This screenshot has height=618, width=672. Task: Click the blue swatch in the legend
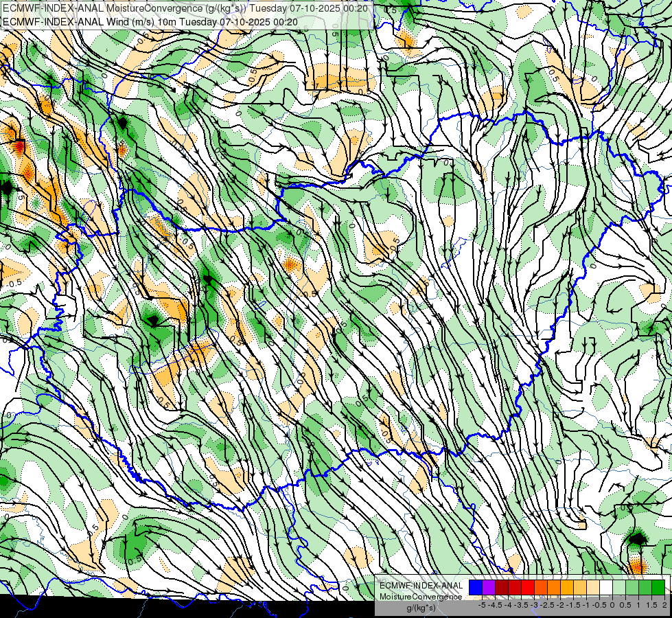coord(476,588)
